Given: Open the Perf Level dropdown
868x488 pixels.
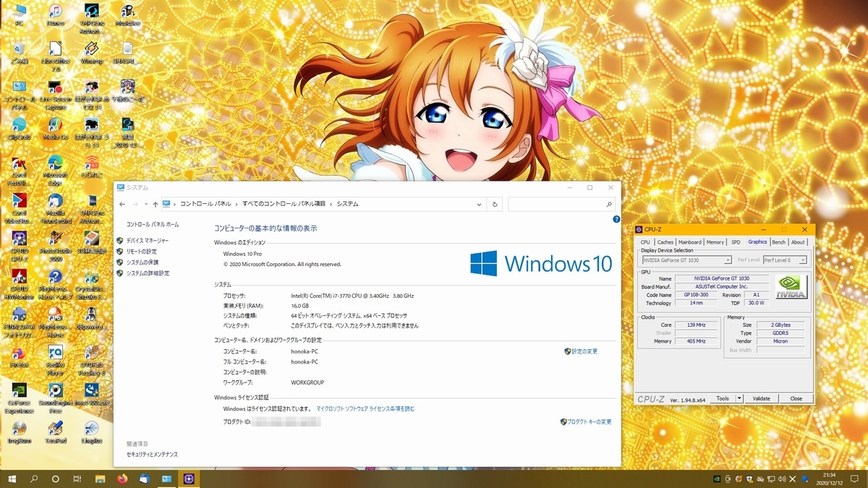Looking at the screenshot, I should tap(785, 260).
